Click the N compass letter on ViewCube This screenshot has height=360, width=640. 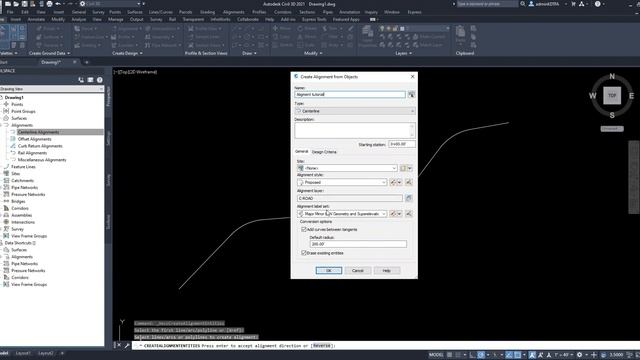click(612, 76)
